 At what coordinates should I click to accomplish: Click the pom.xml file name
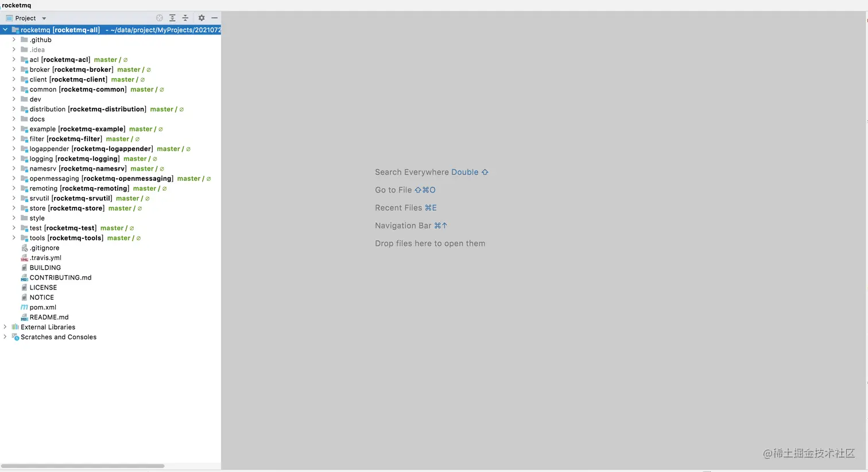43,307
